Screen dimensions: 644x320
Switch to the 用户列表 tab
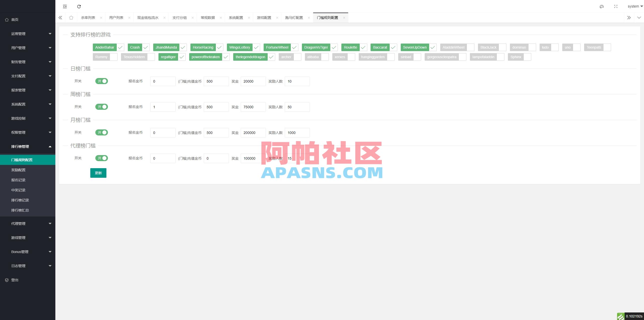click(116, 17)
